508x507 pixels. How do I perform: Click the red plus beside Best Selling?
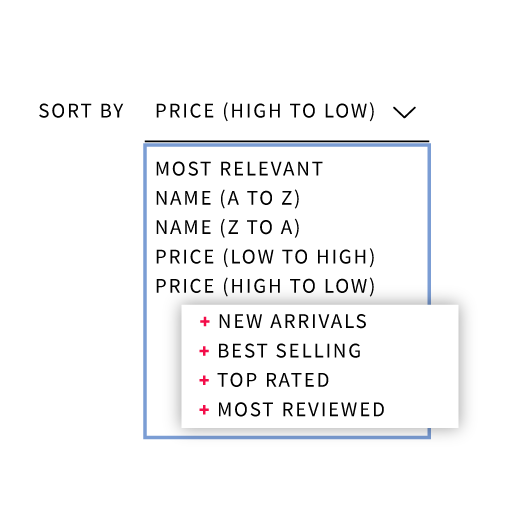pyautogui.click(x=204, y=351)
